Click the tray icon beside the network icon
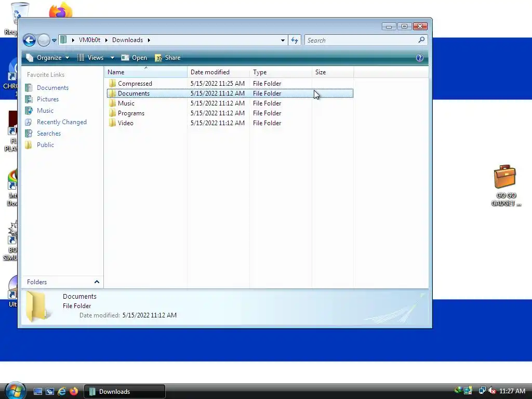 tap(468, 391)
